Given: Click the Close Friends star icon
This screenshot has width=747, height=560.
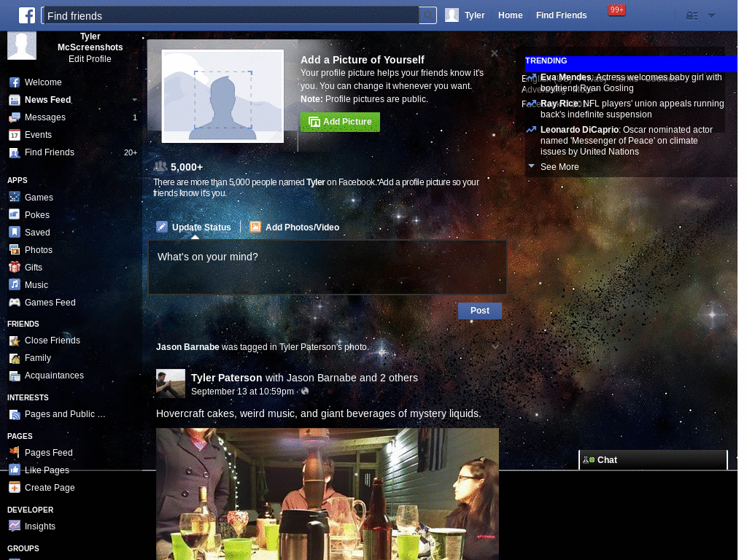Looking at the screenshot, I should pos(15,341).
